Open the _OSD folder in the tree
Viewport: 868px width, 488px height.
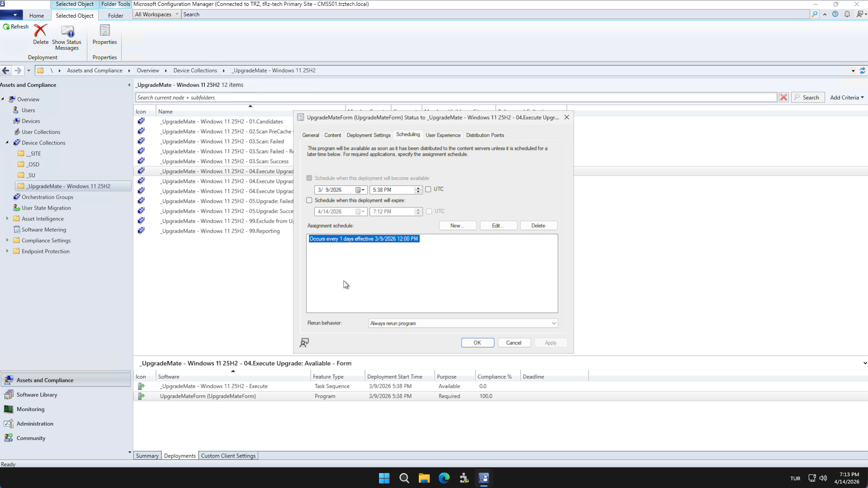[x=33, y=164]
